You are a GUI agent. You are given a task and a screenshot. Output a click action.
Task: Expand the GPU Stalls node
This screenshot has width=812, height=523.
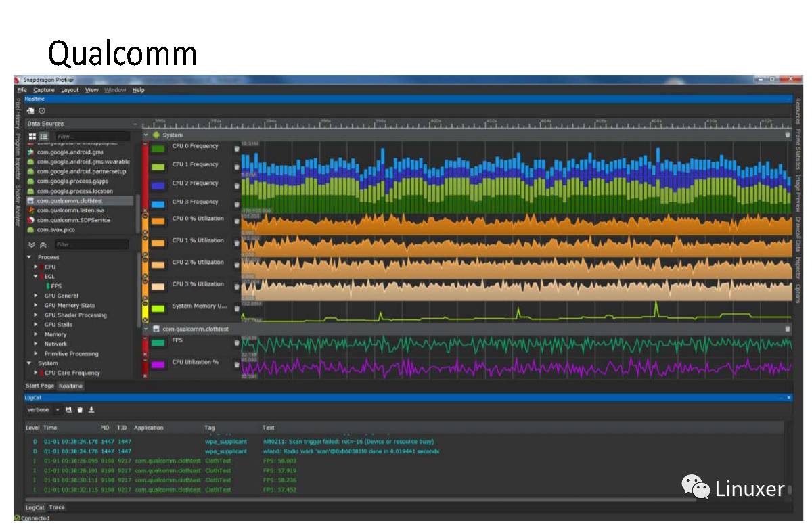click(36, 325)
